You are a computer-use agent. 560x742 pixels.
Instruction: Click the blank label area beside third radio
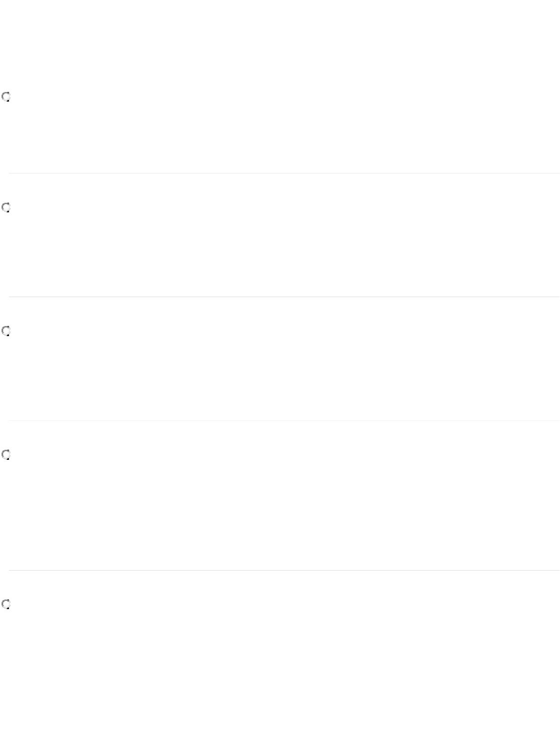click(x=284, y=331)
